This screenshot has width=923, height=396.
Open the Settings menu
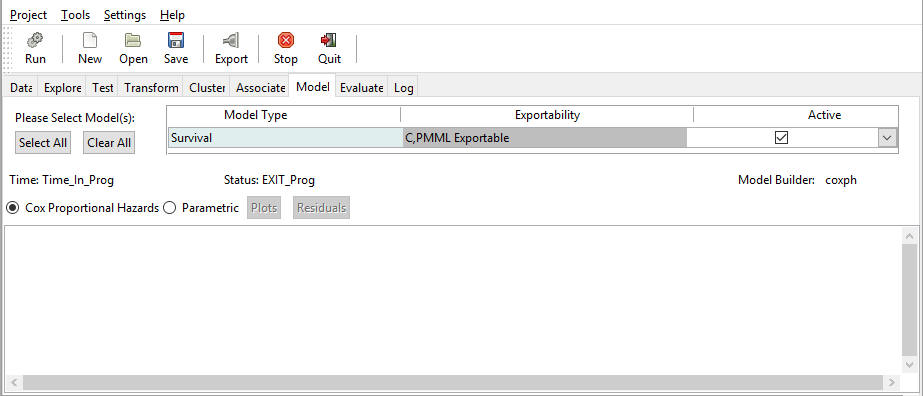point(125,15)
